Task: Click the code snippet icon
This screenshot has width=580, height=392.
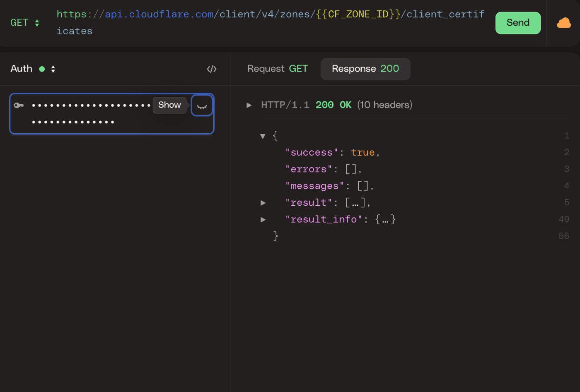Action: point(212,69)
